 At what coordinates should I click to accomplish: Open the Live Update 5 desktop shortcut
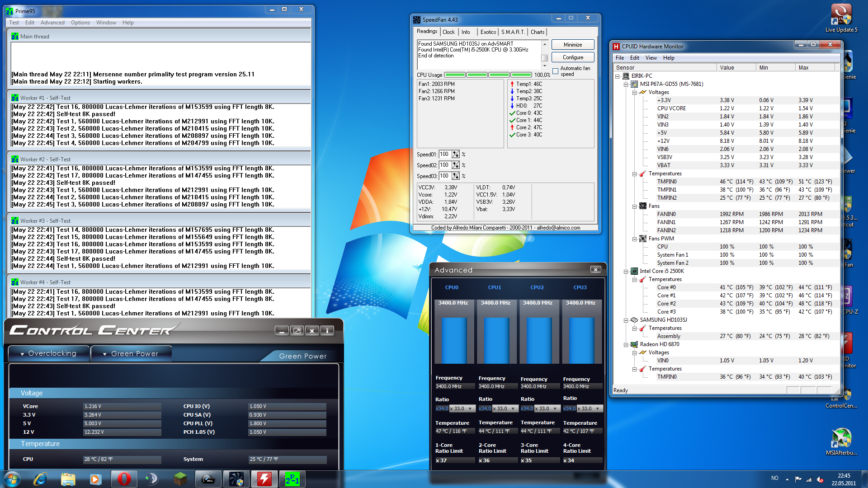pos(841,19)
